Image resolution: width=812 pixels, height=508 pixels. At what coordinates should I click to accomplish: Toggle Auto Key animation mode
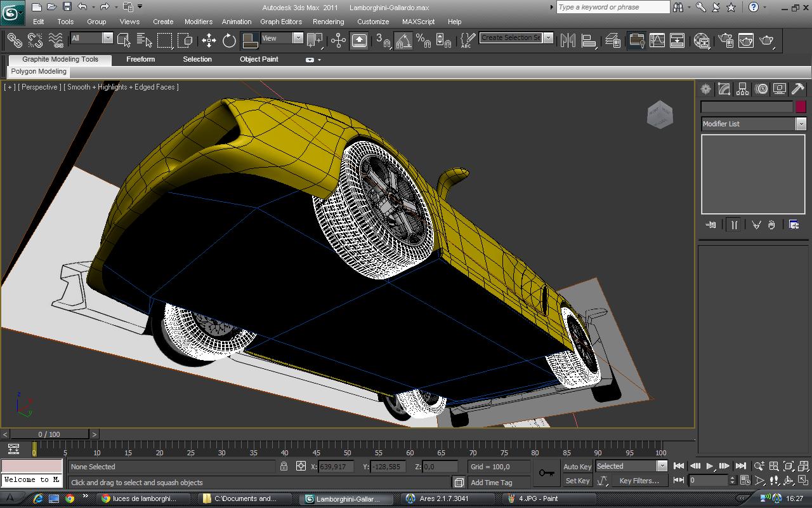(577, 467)
